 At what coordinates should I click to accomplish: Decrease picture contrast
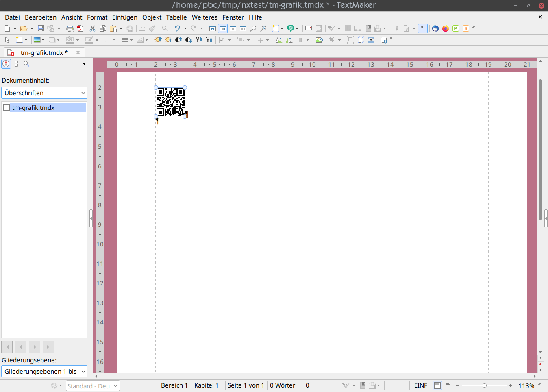tap(189, 40)
